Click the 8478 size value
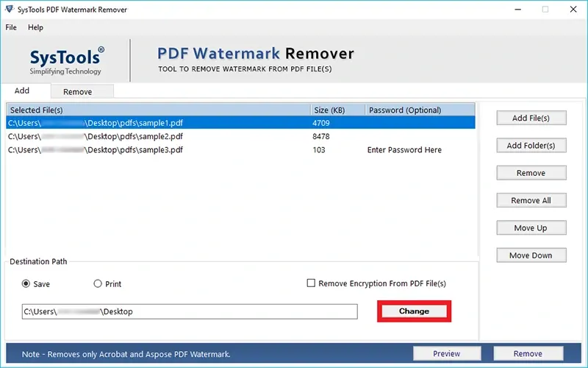The width and height of the screenshot is (588, 368). click(321, 136)
